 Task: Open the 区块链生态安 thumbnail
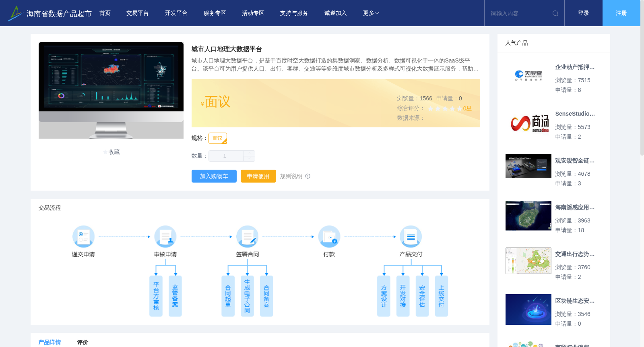528,310
